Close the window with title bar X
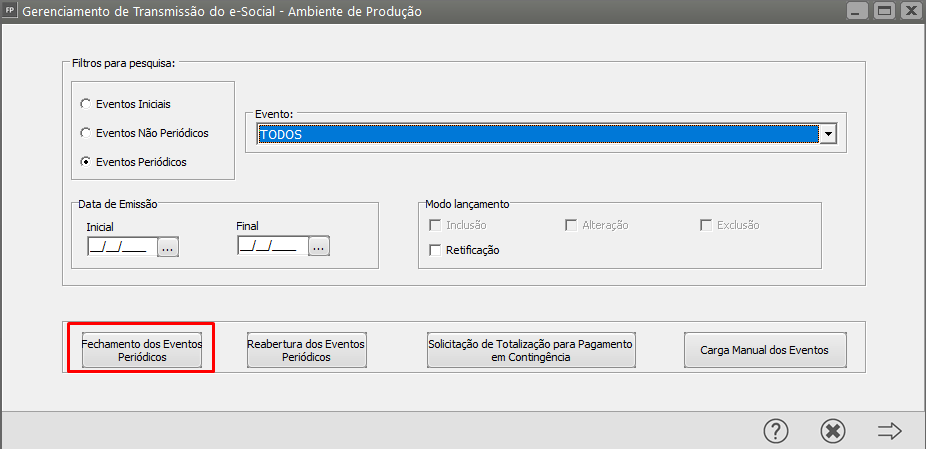 (x=910, y=11)
